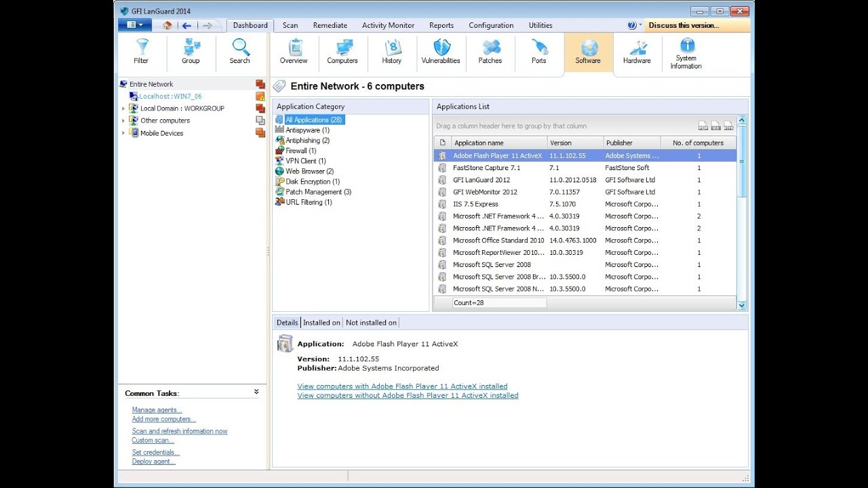This screenshot has height=488, width=868.
Task: Go forward with the grey arrow
Action: coord(208,26)
